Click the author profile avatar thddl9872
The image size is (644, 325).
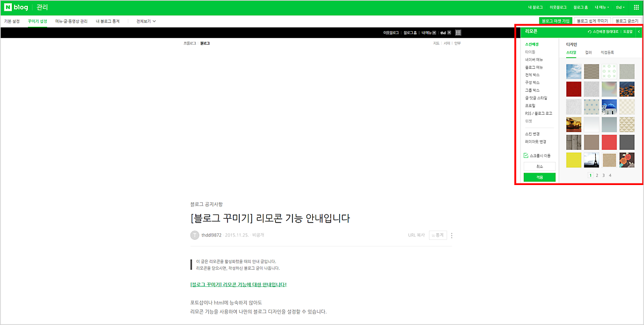pos(194,235)
